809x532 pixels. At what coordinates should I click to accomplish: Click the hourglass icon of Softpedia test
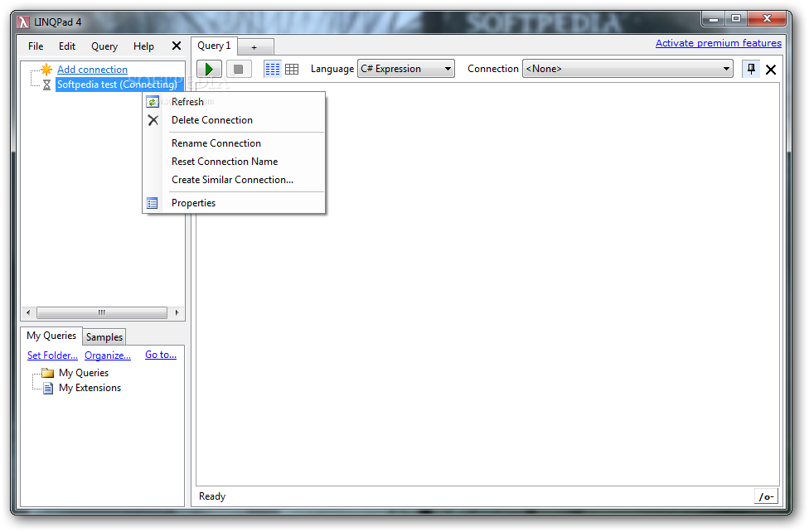click(x=46, y=85)
